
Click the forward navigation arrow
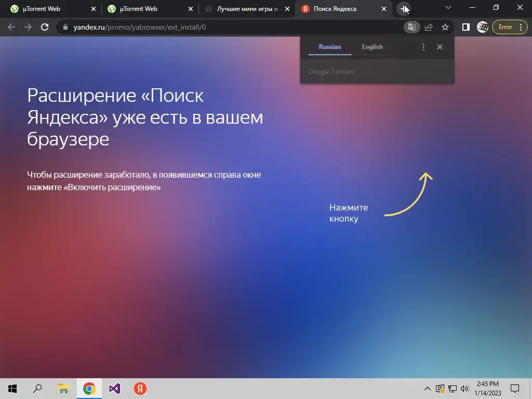tap(28, 27)
